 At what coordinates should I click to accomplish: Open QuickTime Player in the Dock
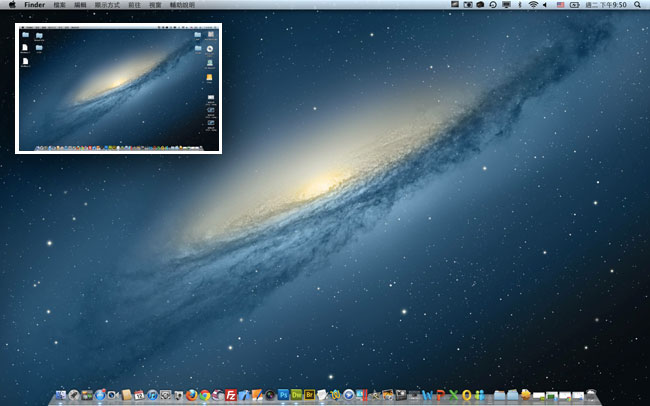pos(349,395)
